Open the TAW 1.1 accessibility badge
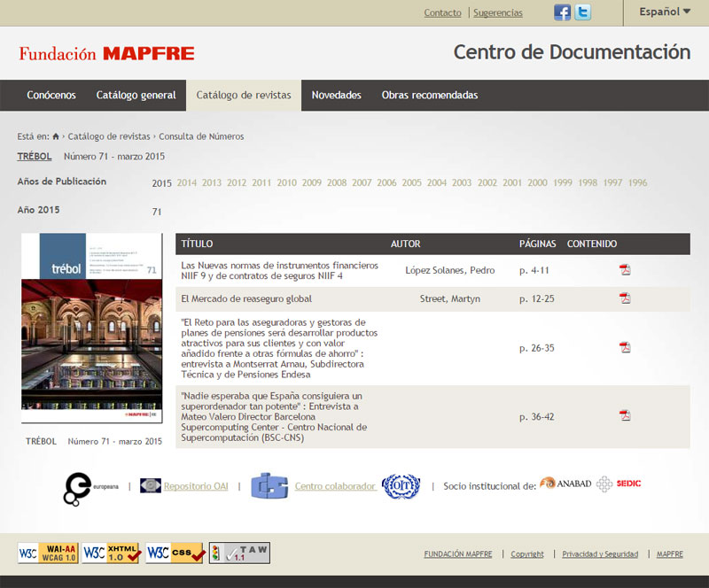Screen dimensions: 709x588 pyautogui.click(x=239, y=553)
